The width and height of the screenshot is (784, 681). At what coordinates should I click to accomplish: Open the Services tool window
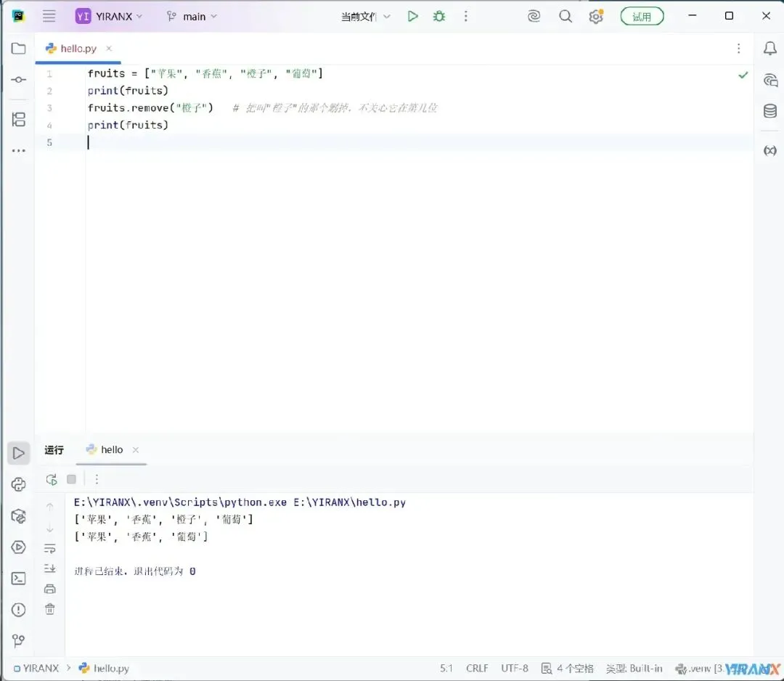click(18, 547)
